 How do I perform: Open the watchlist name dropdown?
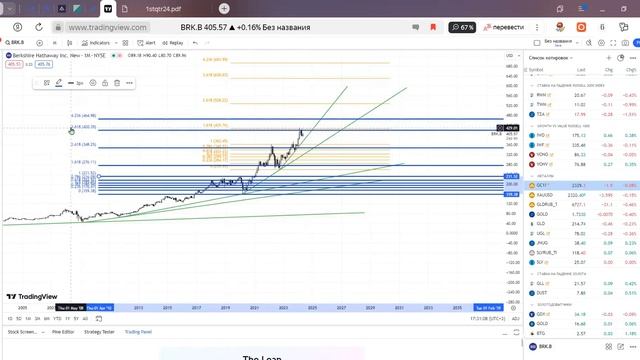pyautogui.click(x=551, y=58)
